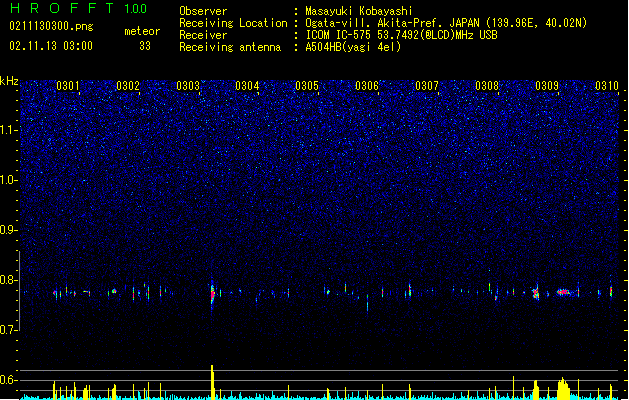Screen dimensions: 629x400
Task: Click the 0.8 frequency axis label
Action: click(x=8, y=280)
